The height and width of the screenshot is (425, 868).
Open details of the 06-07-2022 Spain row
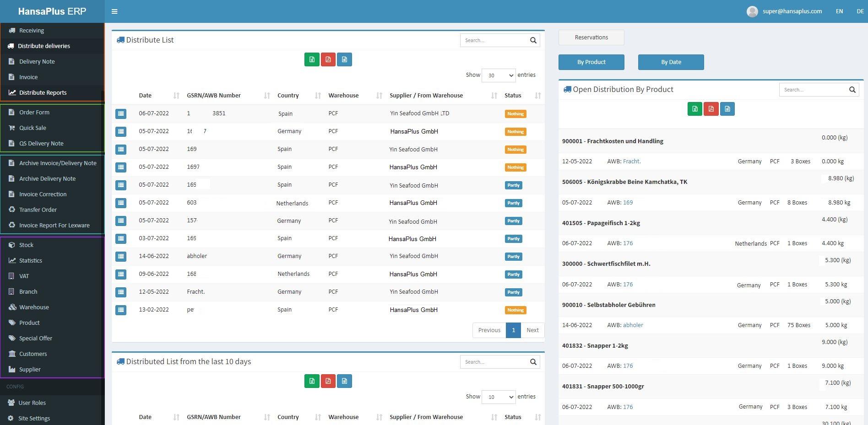click(121, 113)
